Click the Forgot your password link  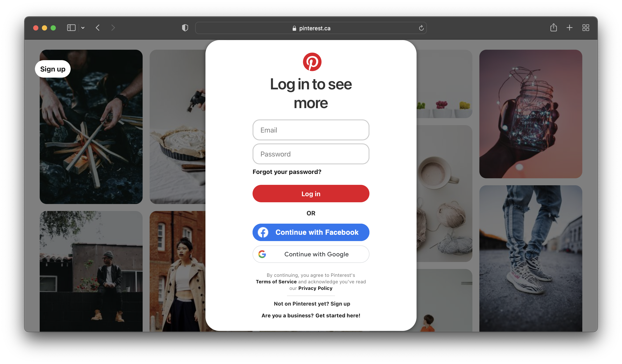coord(287,172)
